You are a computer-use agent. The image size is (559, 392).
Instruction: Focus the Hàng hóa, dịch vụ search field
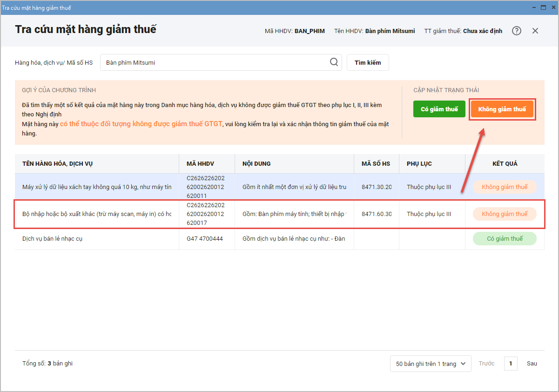(214, 62)
